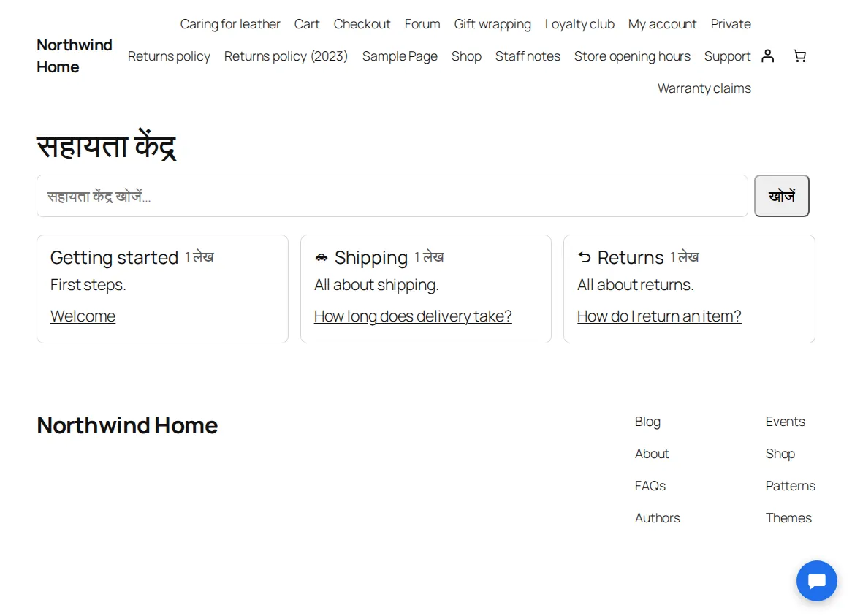The width and height of the screenshot is (852, 616).
Task: Open the Shipping category heading
Action: [371, 257]
